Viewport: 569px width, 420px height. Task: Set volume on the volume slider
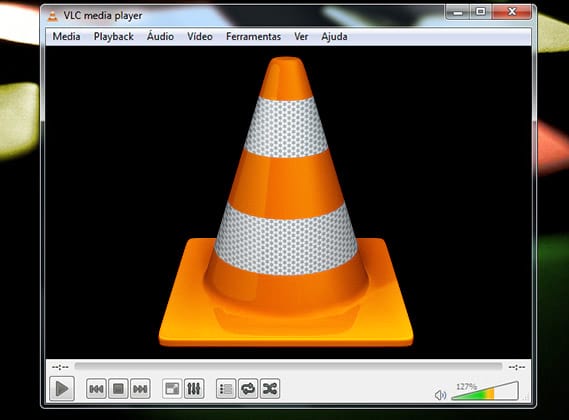coord(485,391)
